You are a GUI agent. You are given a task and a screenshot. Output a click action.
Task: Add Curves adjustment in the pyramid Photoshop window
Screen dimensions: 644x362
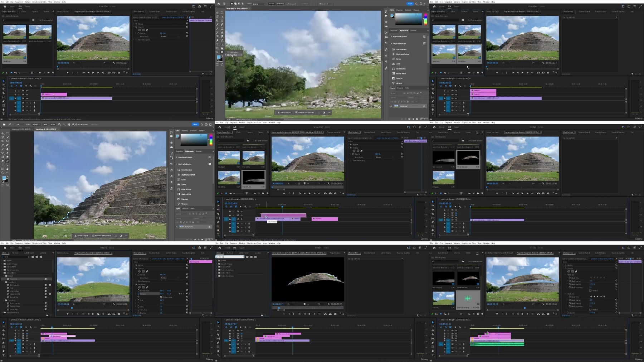tap(182, 180)
